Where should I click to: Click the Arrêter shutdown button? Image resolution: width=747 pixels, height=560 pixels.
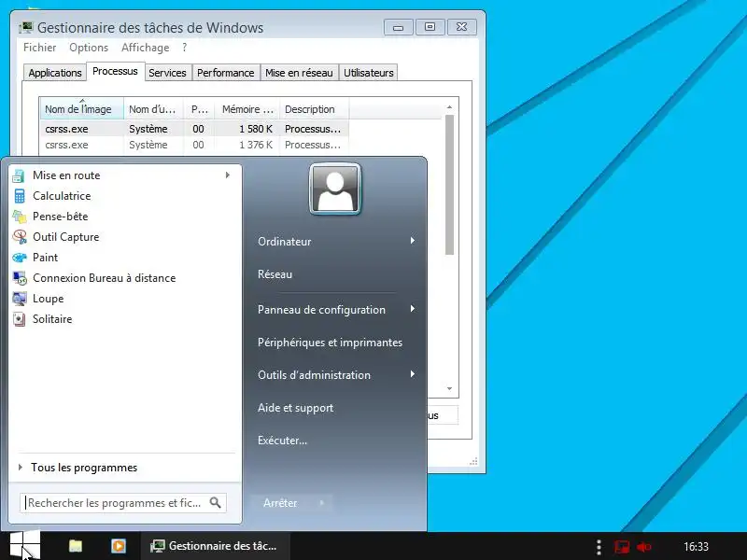click(280, 502)
